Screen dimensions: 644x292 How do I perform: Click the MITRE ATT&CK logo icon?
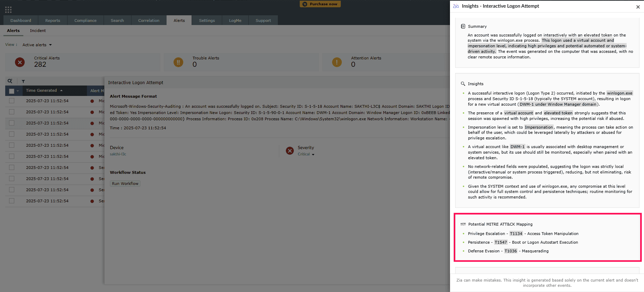(x=463, y=224)
